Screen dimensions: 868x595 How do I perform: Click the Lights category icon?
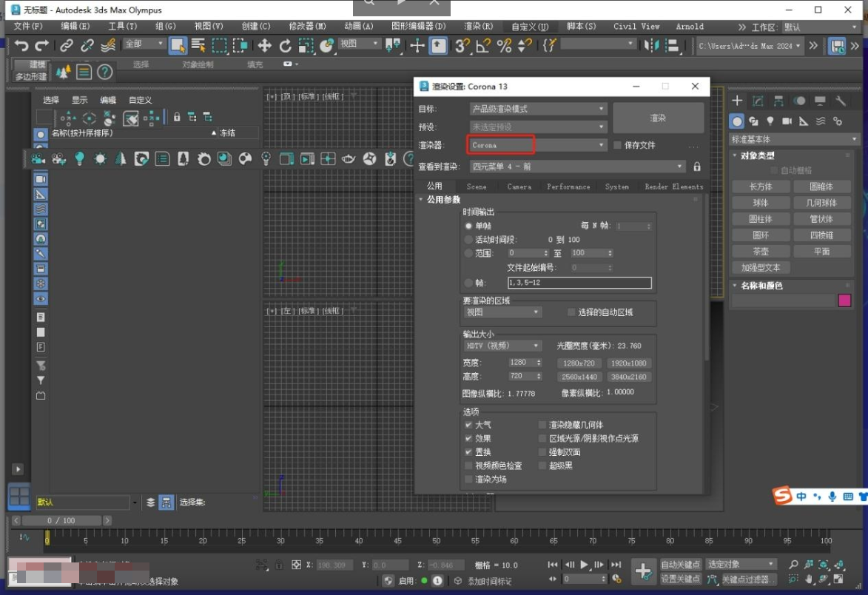(x=770, y=121)
